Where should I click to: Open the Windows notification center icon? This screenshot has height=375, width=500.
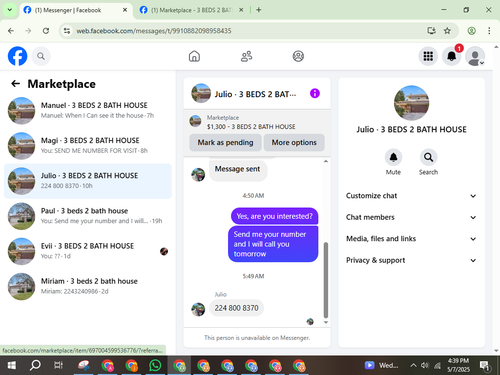[x=484, y=366]
